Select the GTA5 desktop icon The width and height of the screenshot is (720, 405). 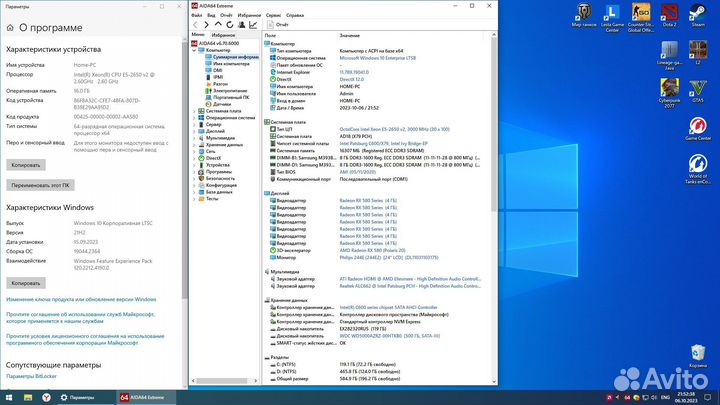point(698,91)
